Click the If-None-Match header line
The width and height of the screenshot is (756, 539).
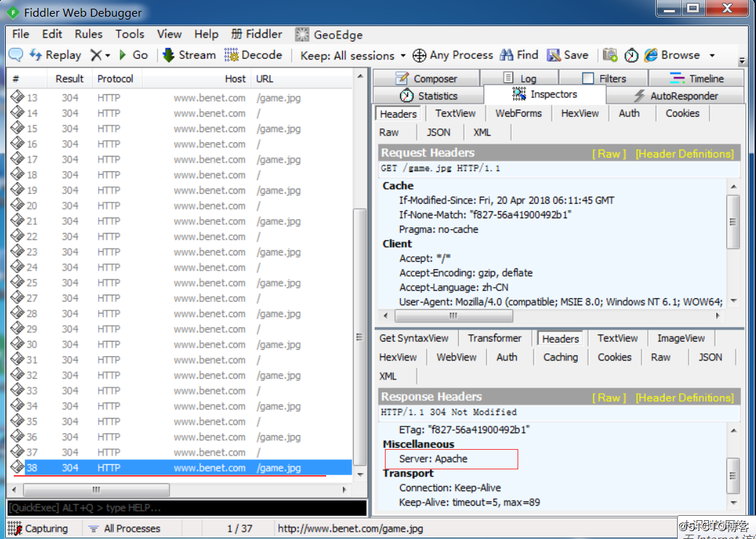[x=485, y=215]
